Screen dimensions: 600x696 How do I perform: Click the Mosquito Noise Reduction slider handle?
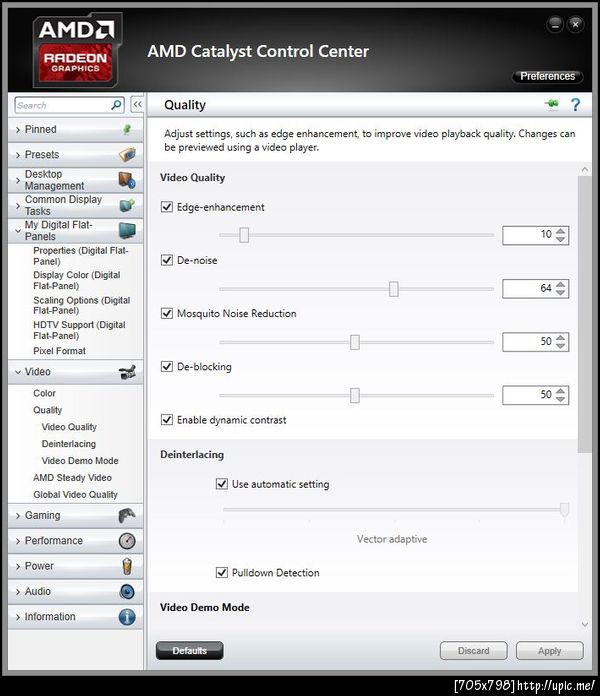tap(355, 342)
